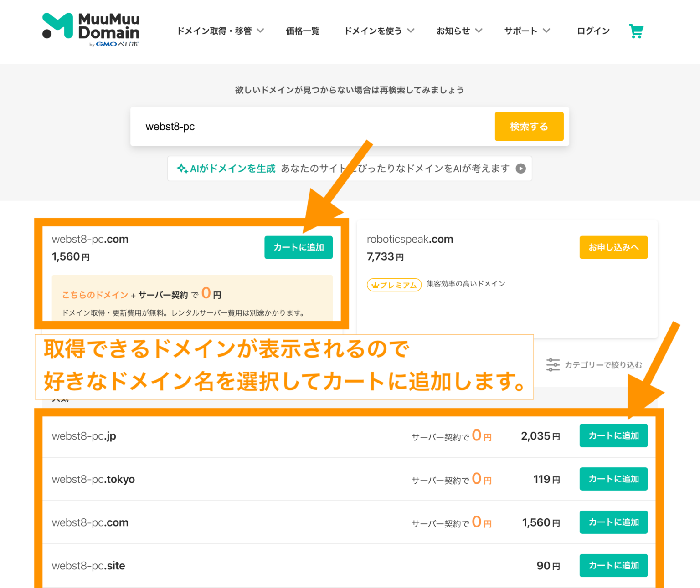700x588 pixels.
Task: Click お申し込みへ for roboticspeak.com
Action: tap(613, 247)
